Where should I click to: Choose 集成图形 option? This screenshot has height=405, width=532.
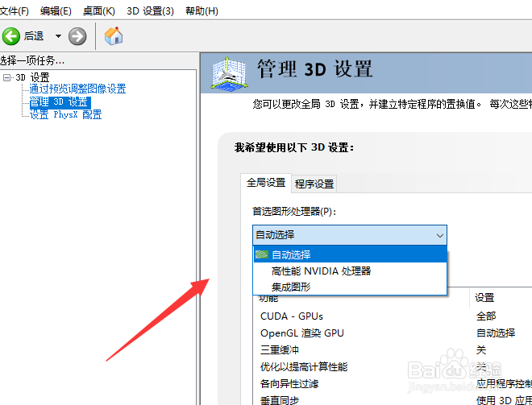click(x=350, y=287)
